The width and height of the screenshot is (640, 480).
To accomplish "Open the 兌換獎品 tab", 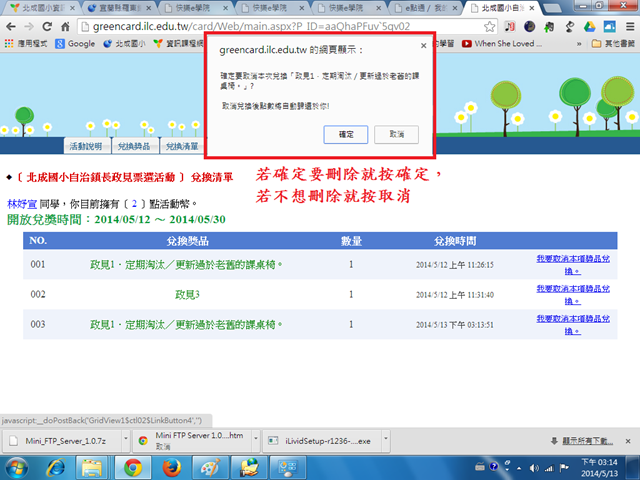I will pyautogui.click(x=132, y=146).
